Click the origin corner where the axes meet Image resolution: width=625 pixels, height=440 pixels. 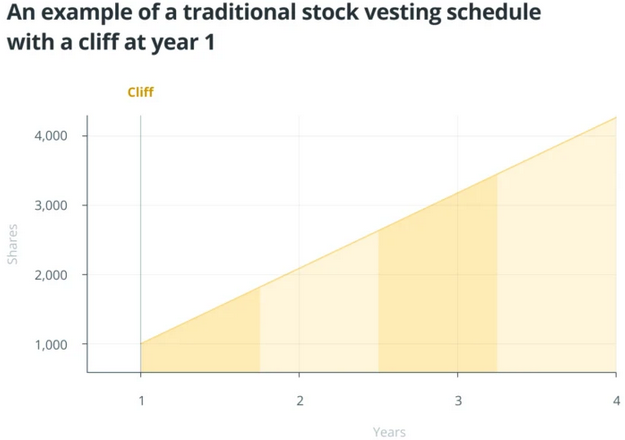(x=88, y=373)
